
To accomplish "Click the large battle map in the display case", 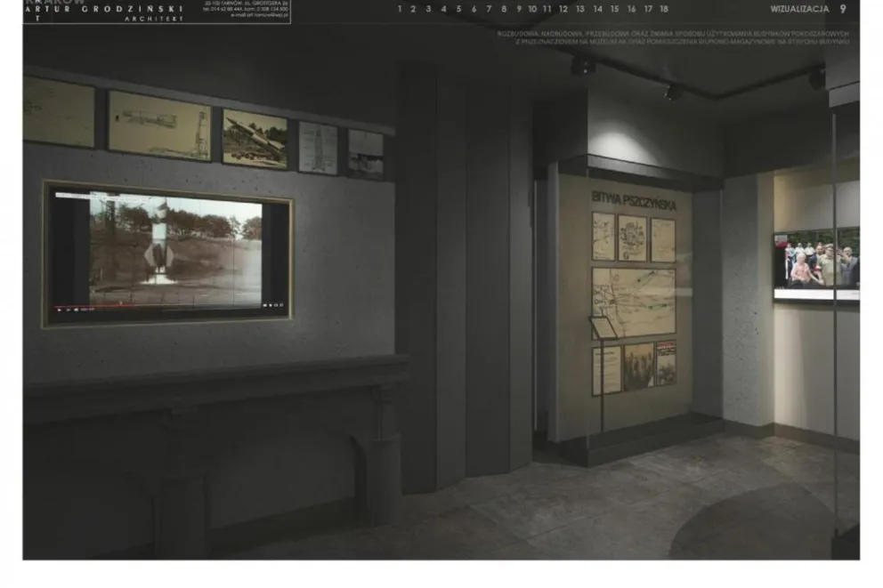I will [x=634, y=301].
